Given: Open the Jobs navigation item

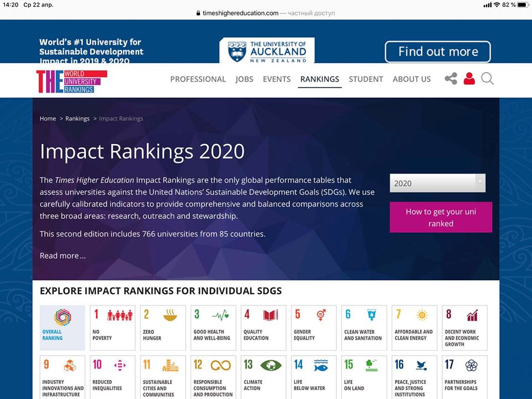Looking at the screenshot, I should click(244, 79).
